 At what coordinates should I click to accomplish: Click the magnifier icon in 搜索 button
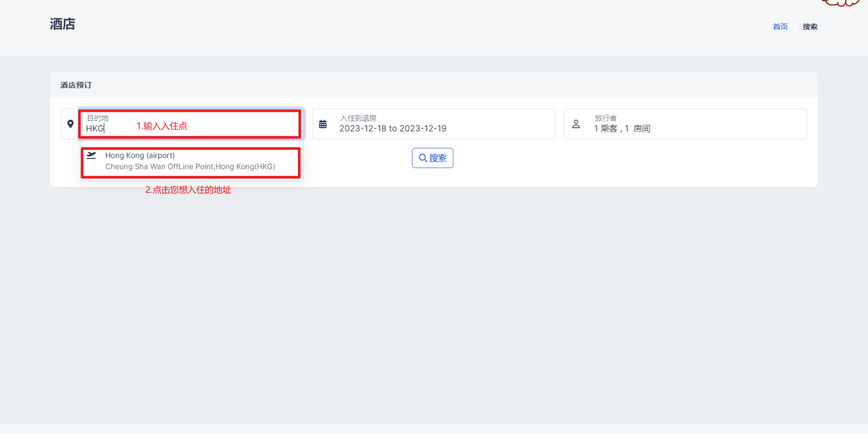tap(423, 158)
